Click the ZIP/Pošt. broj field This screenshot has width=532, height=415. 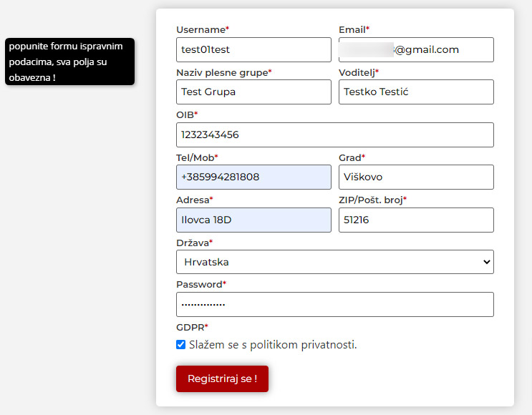416,220
